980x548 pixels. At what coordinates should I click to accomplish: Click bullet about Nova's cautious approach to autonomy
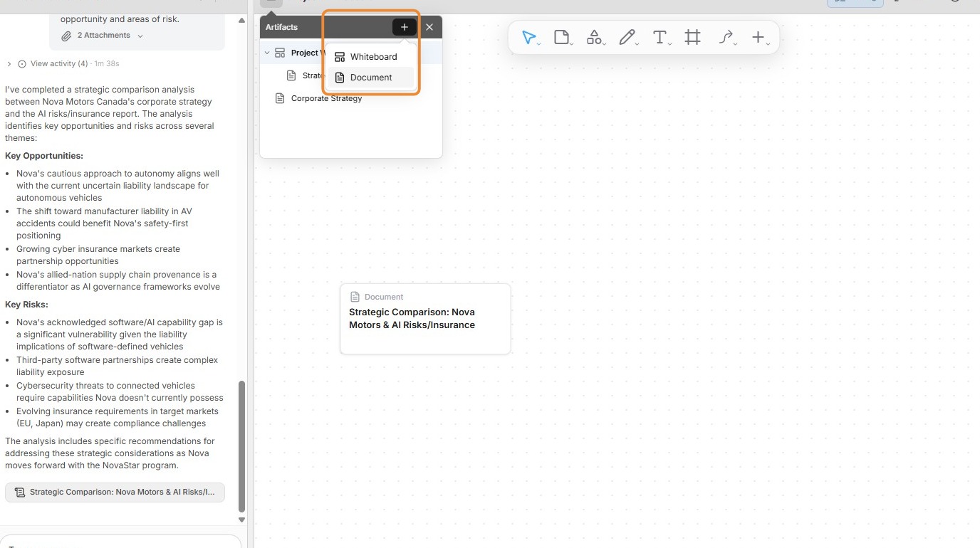(119, 186)
